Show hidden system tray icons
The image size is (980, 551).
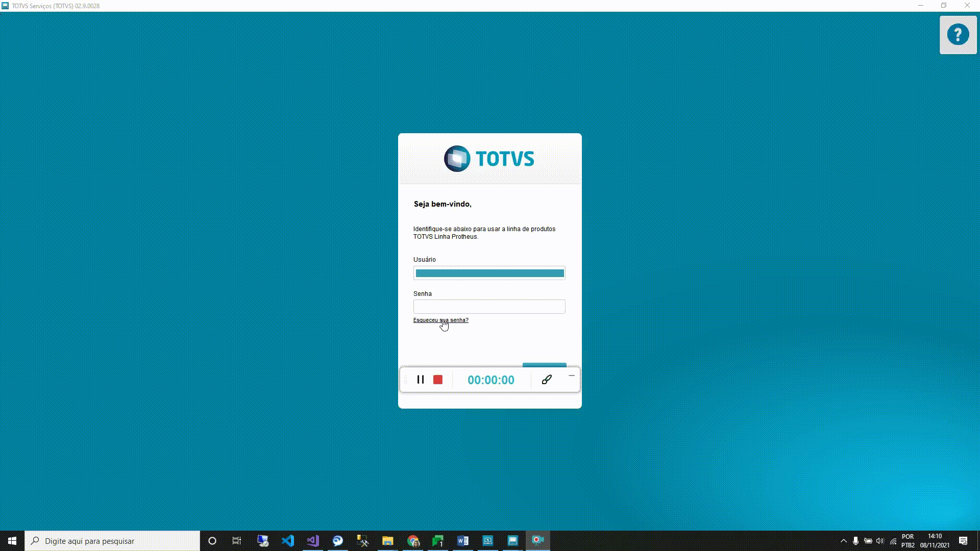tap(844, 541)
